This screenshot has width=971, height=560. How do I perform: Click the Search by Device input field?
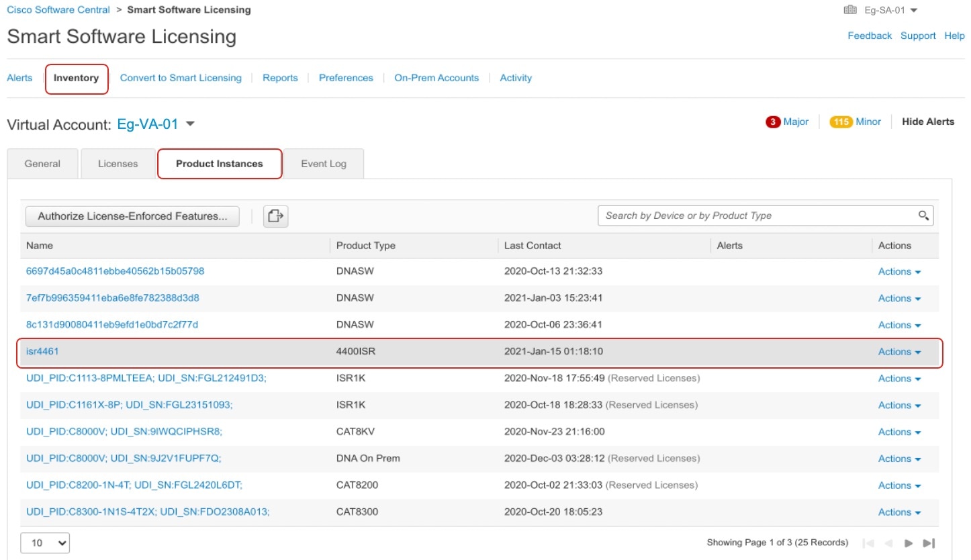click(759, 216)
